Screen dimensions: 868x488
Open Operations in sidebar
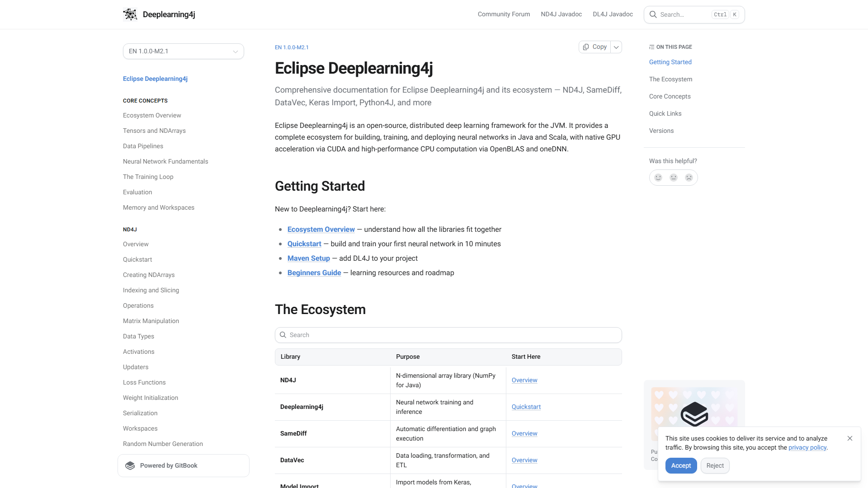[x=138, y=306]
